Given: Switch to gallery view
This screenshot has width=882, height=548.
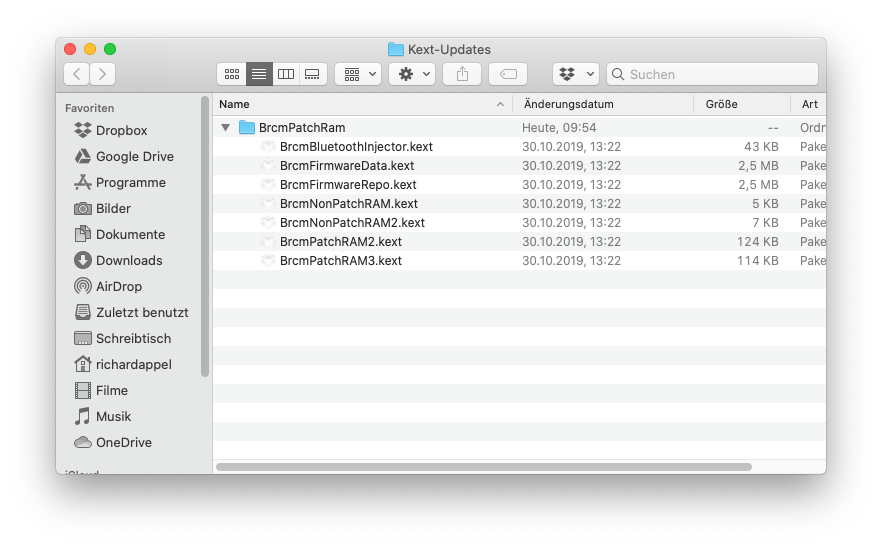Looking at the screenshot, I should (313, 74).
